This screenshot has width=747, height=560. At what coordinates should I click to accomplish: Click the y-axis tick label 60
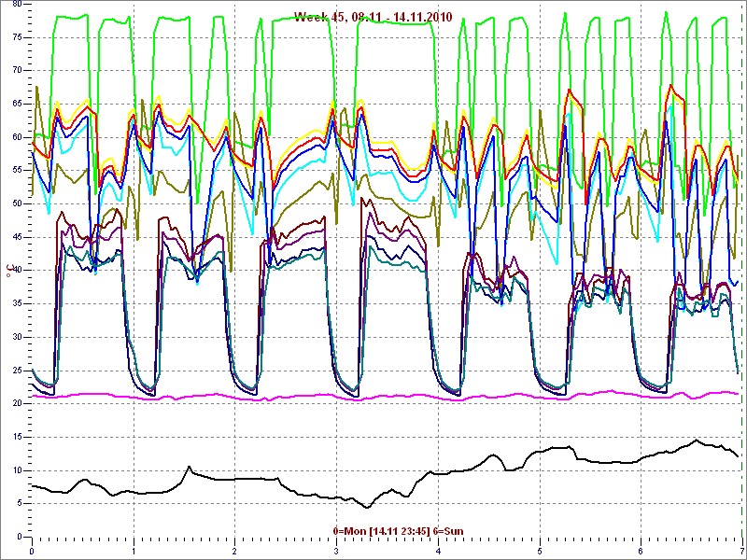(17, 137)
